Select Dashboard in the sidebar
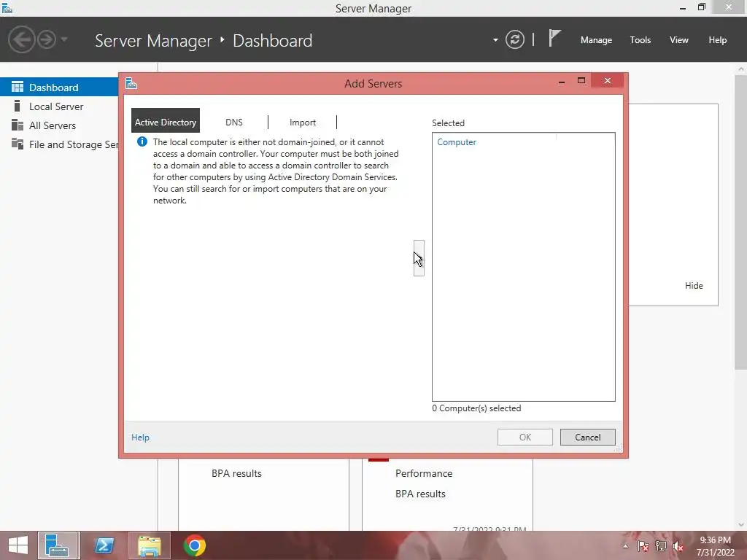 pos(59,87)
